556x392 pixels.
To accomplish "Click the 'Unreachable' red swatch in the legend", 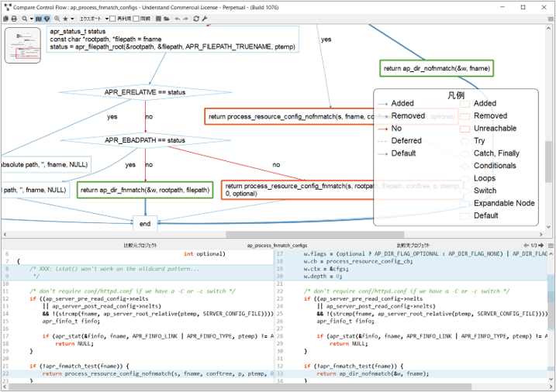I will coord(464,129).
